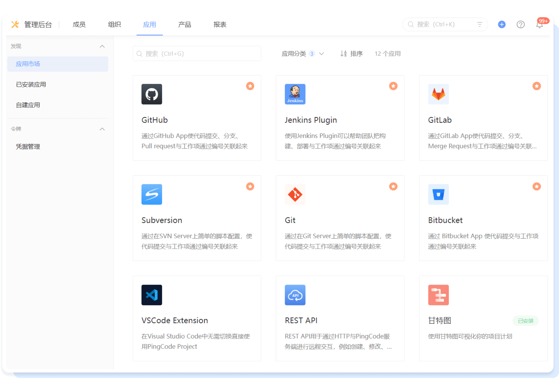Switch to the 产品 tab
The width and height of the screenshot is (559, 392).
coord(185,25)
